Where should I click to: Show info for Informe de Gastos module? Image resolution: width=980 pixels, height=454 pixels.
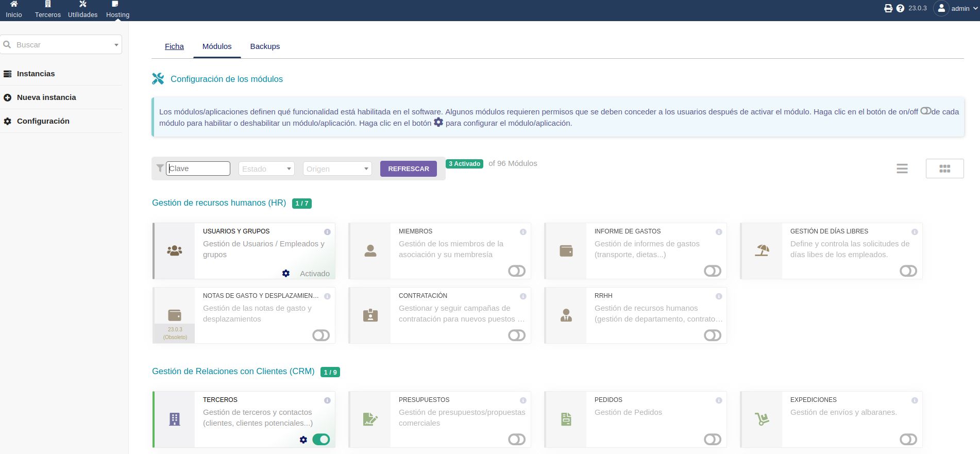pos(719,232)
